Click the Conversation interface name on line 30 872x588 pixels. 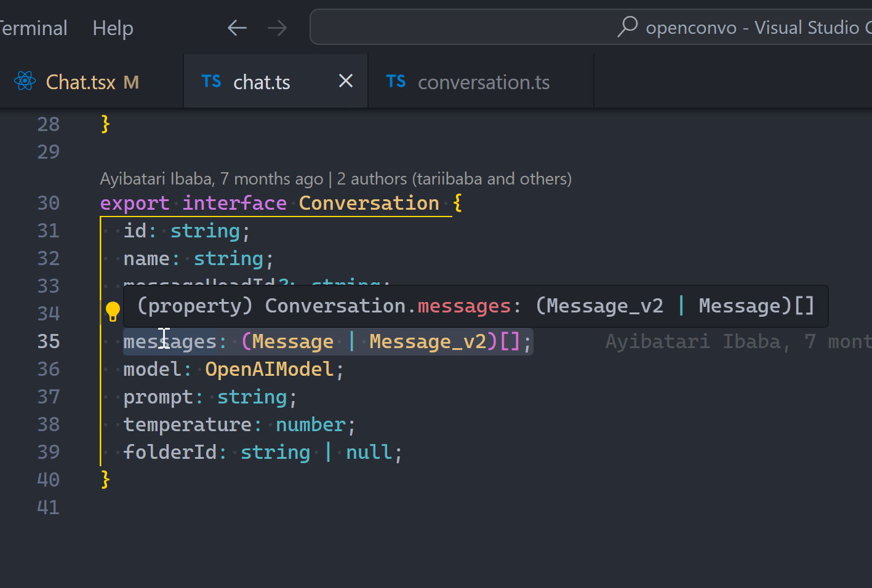(x=369, y=204)
